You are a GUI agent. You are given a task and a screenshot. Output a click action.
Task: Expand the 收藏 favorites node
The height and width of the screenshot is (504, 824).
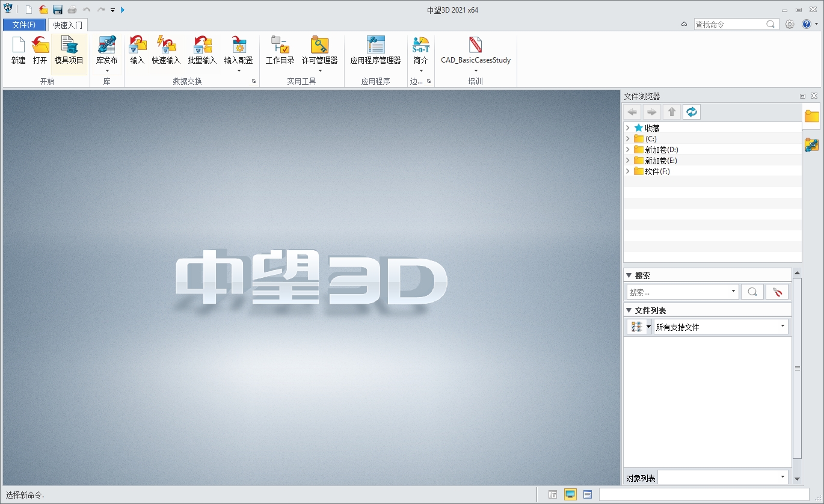click(x=627, y=128)
